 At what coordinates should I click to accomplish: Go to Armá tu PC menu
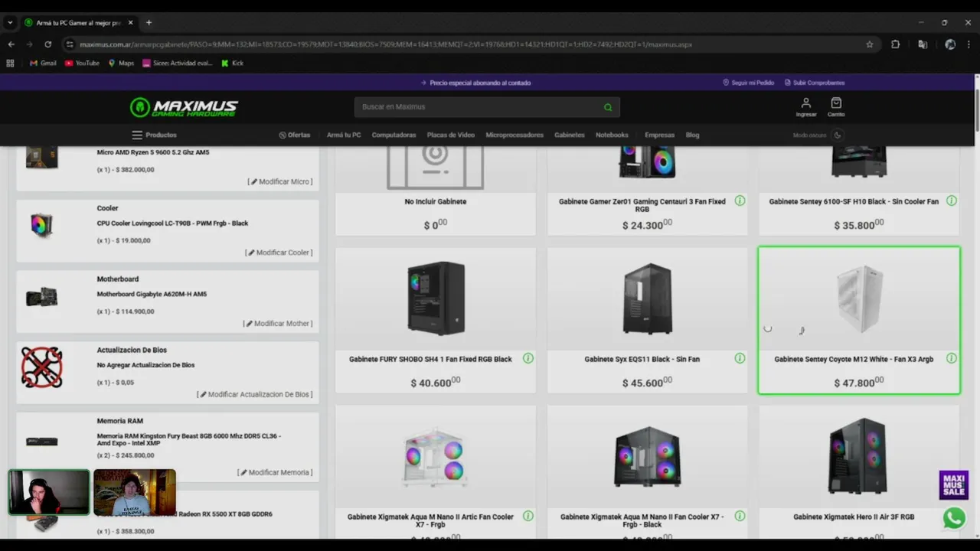pyautogui.click(x=344, y=135)
